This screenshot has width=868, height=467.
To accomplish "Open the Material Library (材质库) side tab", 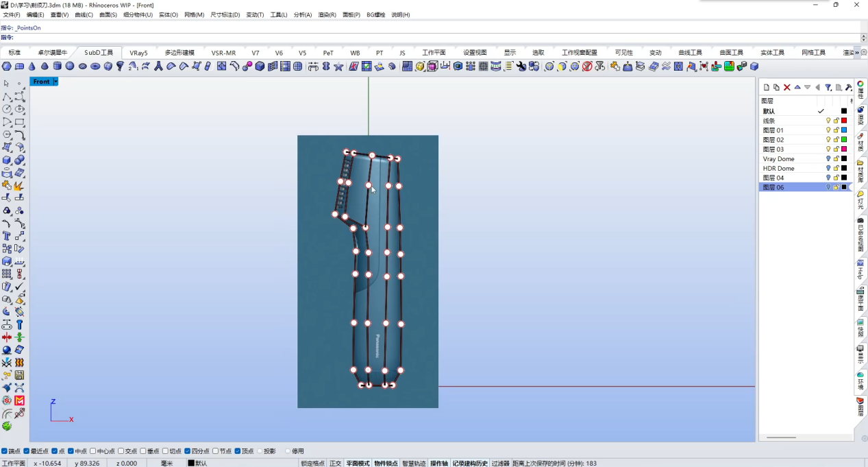I will pos(860,171).
